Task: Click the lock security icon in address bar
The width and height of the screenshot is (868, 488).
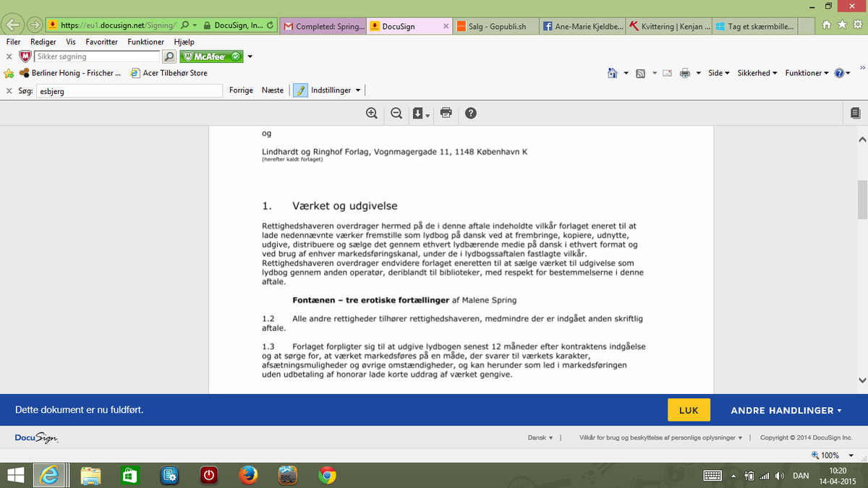Action: click(x=208, y=25)
